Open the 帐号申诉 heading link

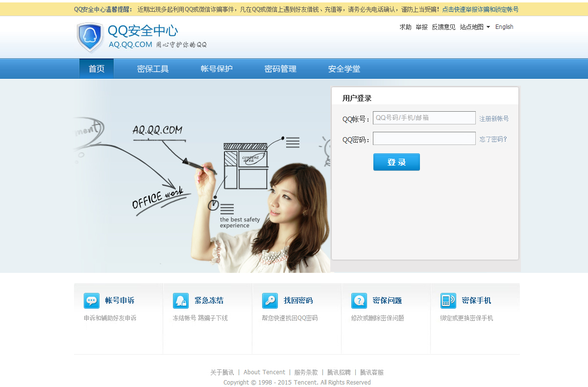pyautogui.click(x=120, y=300)
